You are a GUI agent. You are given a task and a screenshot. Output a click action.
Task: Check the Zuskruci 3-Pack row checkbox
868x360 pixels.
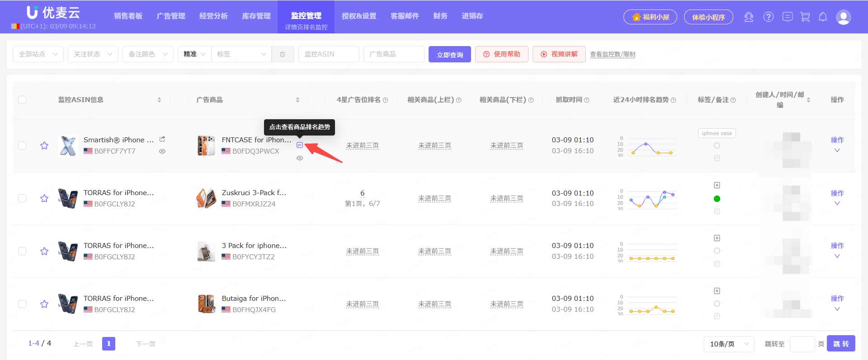[22, 198]
